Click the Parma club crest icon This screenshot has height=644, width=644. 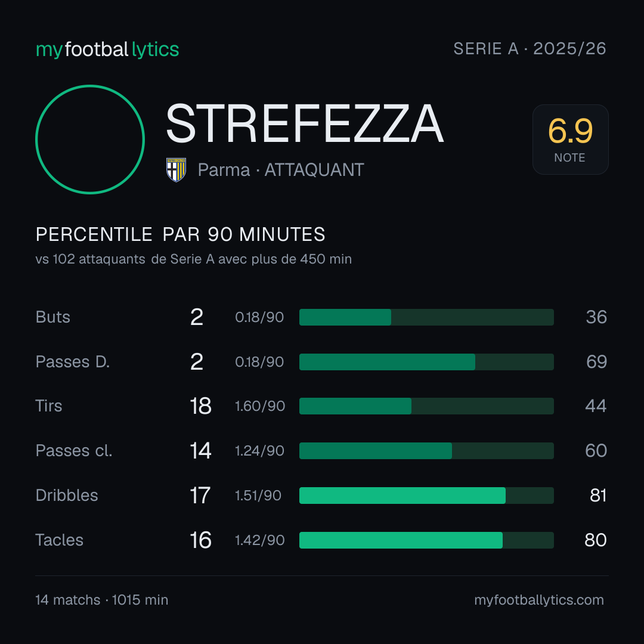point(176,169)
